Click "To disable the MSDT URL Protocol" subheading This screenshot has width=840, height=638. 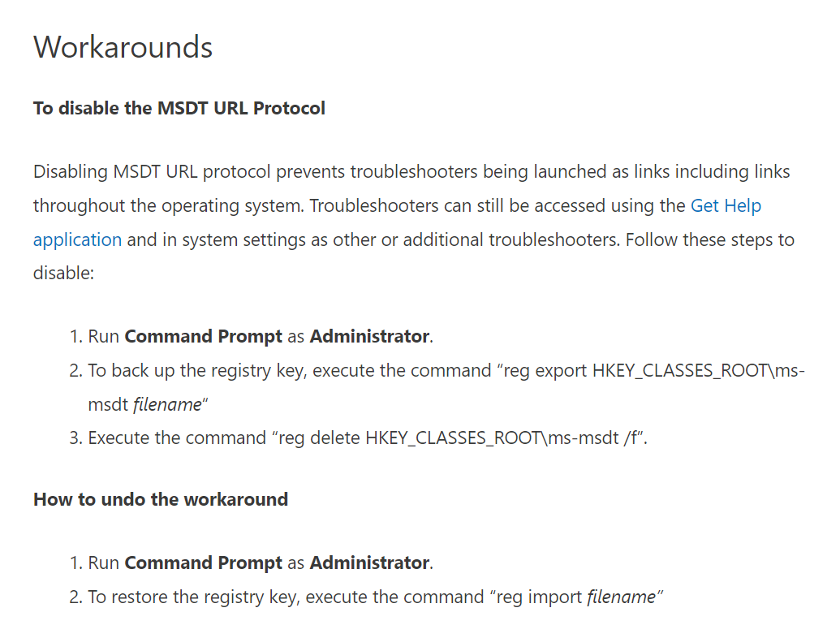(x=179, y=108)
